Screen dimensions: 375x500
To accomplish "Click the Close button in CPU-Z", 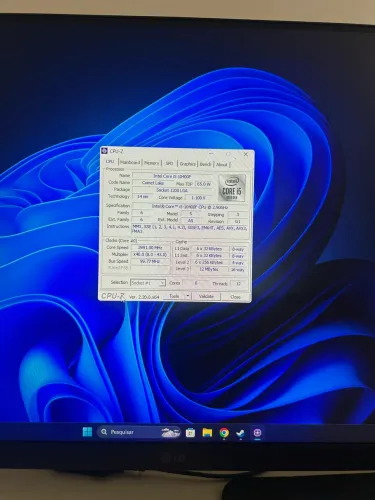I will [236, 297].
